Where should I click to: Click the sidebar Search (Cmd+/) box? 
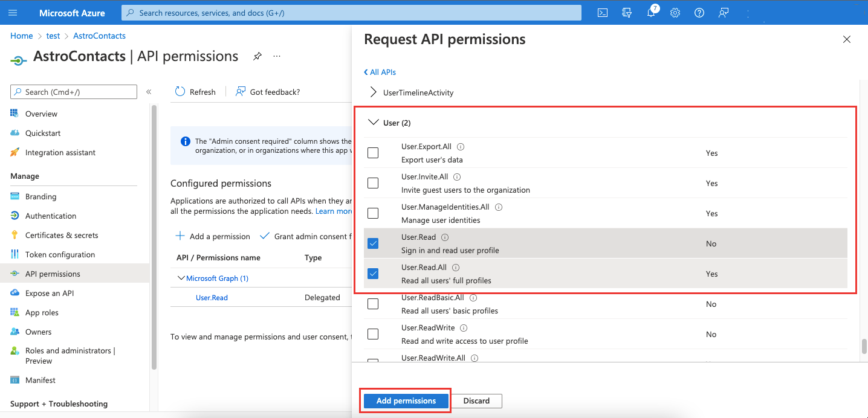pyautogui.click(x=74, y=92)
